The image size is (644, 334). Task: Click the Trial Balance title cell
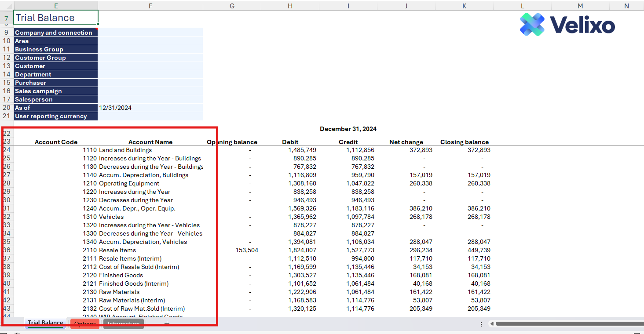pyautogui.click(x=56, y=18)
